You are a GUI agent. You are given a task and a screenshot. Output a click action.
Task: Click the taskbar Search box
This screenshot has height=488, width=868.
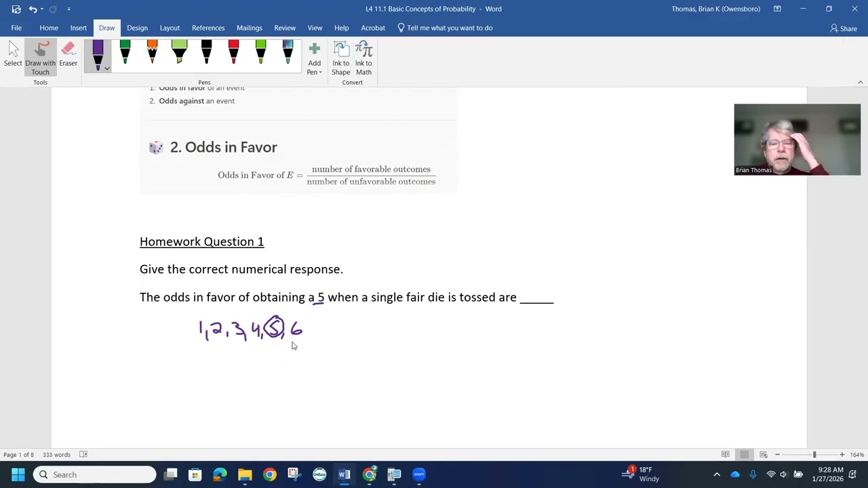[95, 474]
